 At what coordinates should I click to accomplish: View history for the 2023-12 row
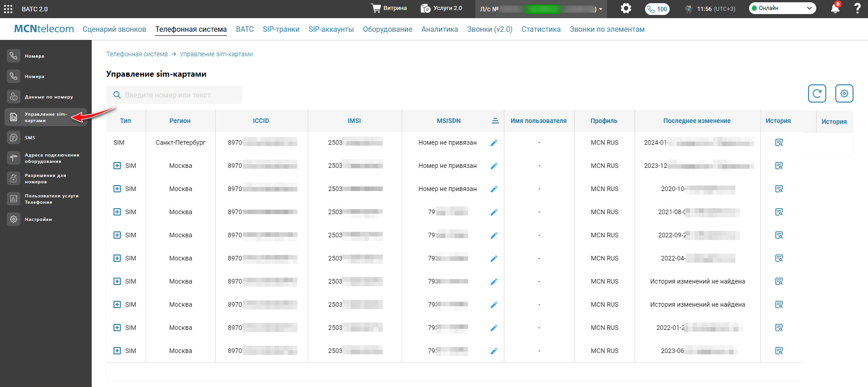click(x=779, y=166)
